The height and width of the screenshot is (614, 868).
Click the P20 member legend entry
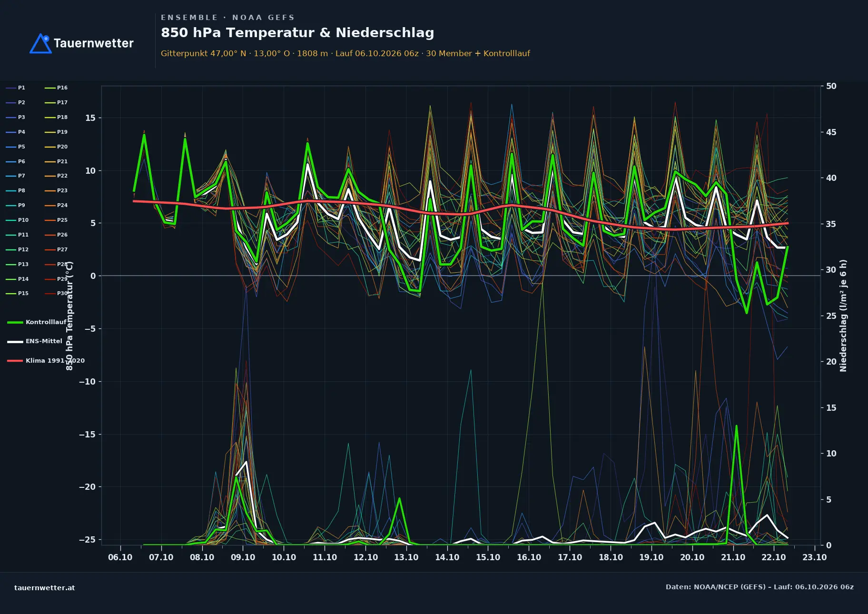pos(56,147)
